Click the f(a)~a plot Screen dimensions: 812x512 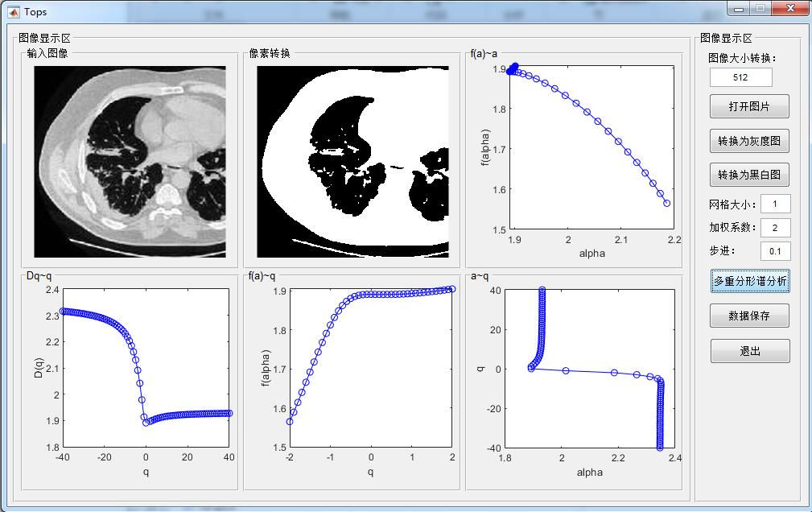point(591,147)
